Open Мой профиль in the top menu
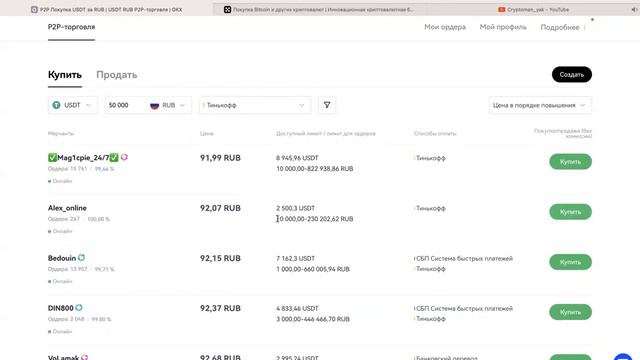The width and height of the screenshot is (640, 360). point(503,27)
